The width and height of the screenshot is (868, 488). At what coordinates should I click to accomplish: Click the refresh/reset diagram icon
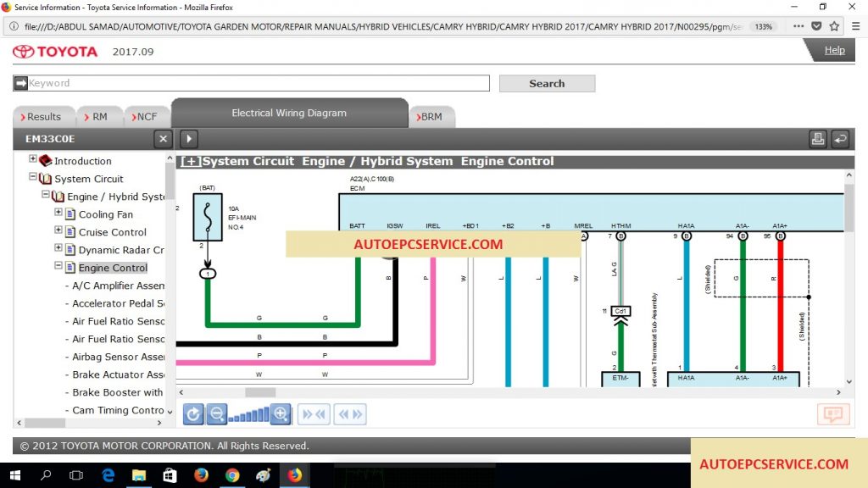click(x=193, y=413)
